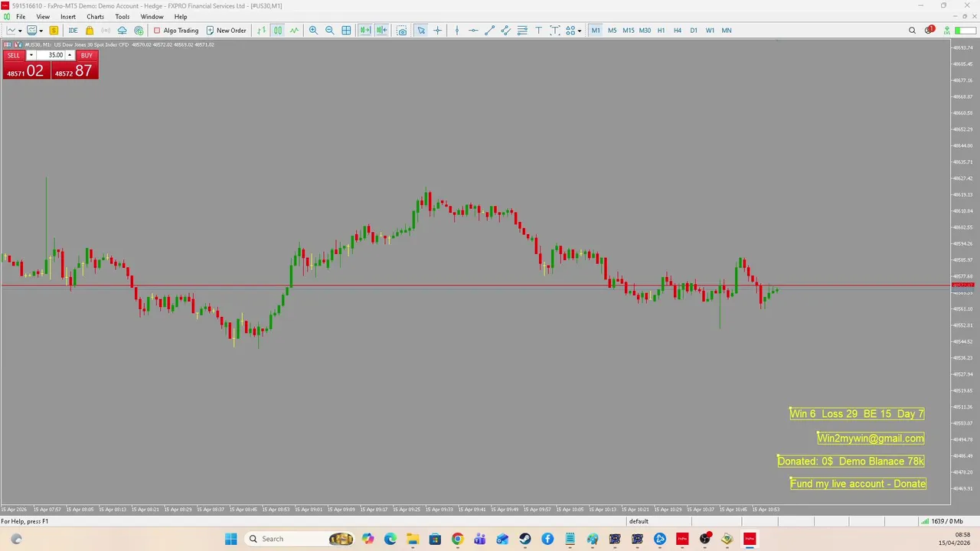The height and width of the screenshot is (551, 980).
Task: Select the equidistant channel tool
Action: tap(506, 31)
